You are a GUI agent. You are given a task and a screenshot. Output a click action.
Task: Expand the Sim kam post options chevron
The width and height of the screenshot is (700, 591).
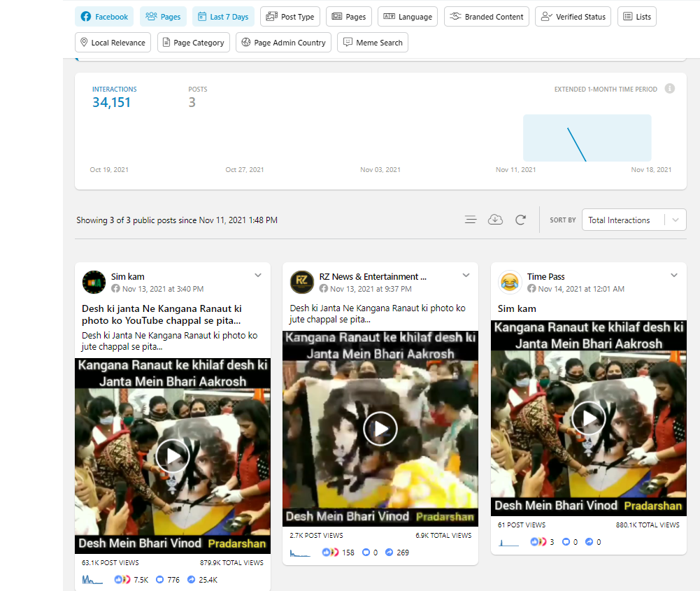click(x=258, y=276)
